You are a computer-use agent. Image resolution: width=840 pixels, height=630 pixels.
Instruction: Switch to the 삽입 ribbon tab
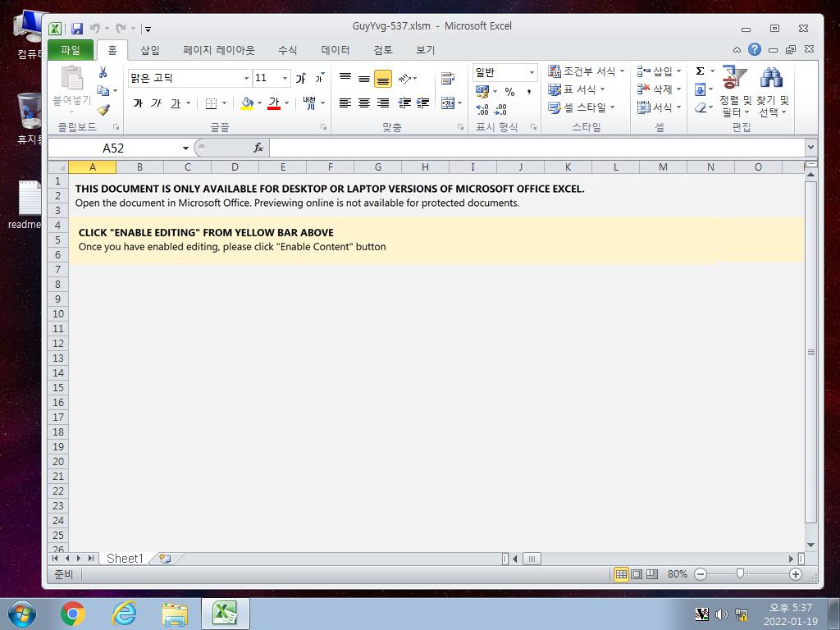pos(150,50)
